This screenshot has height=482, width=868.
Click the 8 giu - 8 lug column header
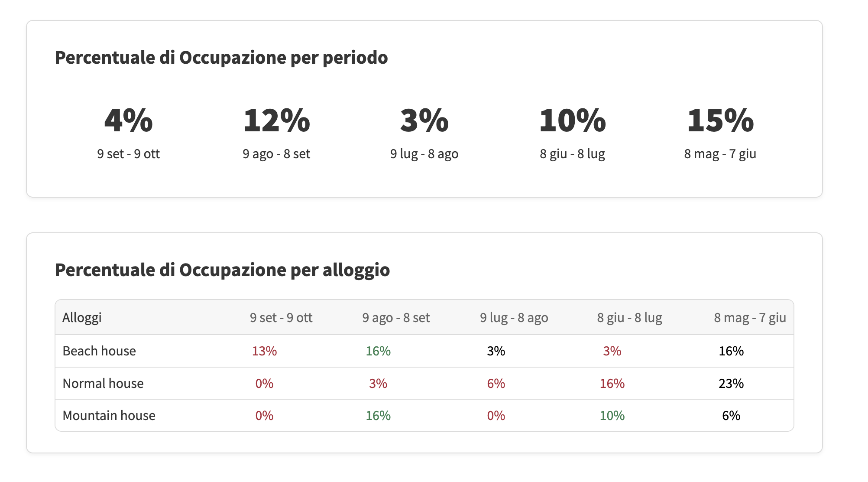pos(630,318)
